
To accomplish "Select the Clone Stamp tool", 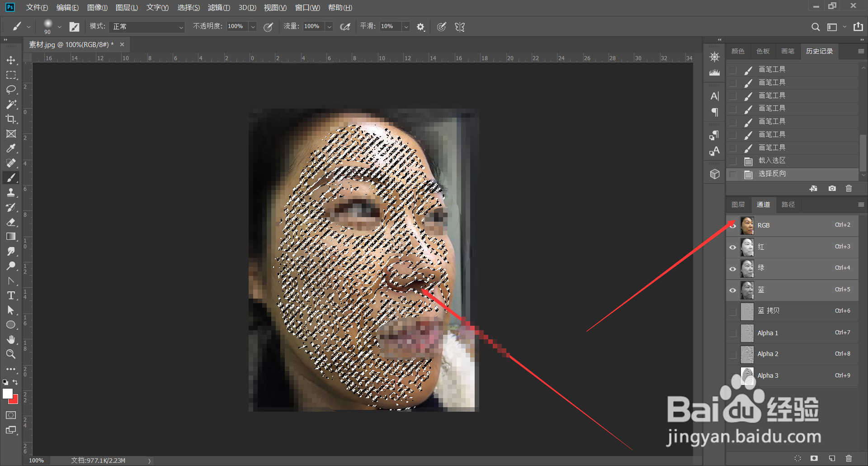I will click(11, 193).
